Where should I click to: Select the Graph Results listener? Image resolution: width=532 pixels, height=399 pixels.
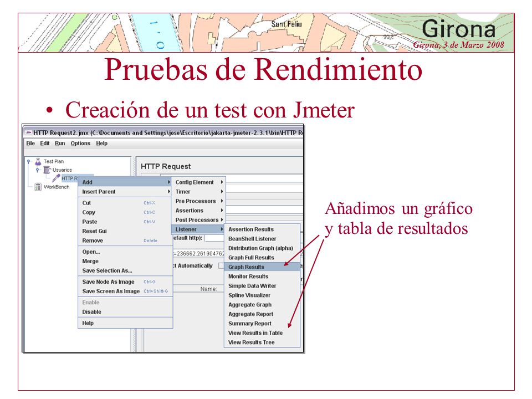coord(262,267)
